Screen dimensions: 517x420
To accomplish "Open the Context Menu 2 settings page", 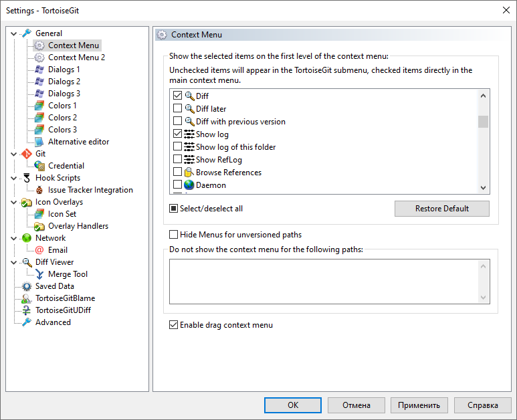I will tap(76, 58).
